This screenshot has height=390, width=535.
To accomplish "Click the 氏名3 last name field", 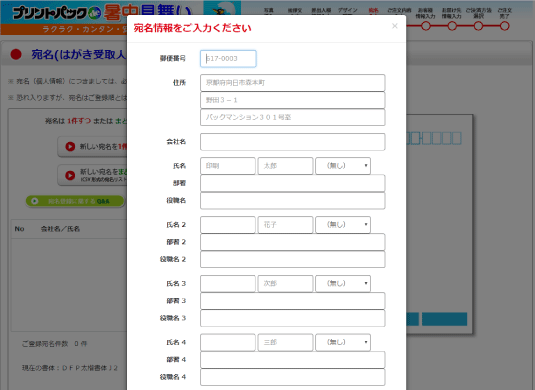I will (x=228, y=284).
